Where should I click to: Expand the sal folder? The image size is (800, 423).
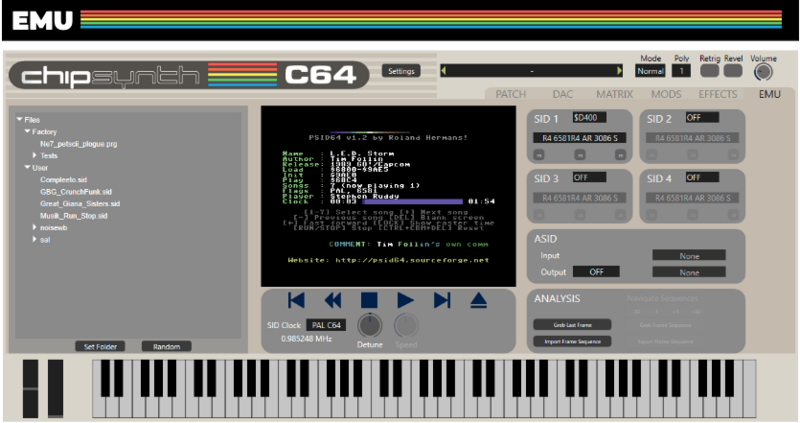tap(35, 239)
